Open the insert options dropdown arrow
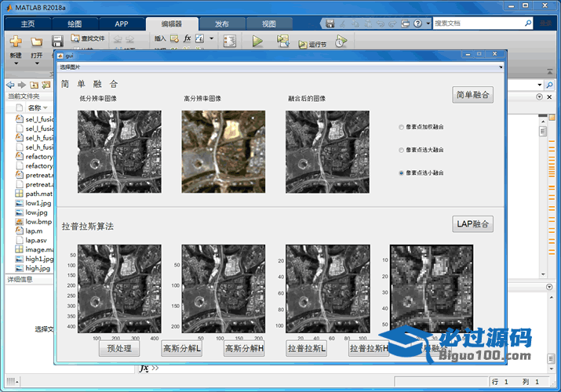Viewport: 561px width, 392px height. click(x=211, y=38)
